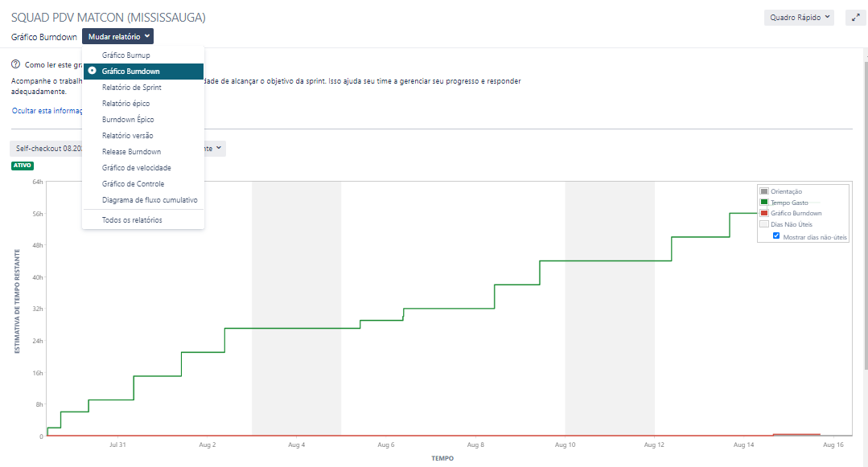Choose Relatório de Sprint from menu
Viewport: 868px width, 467px height.
point(133,87)
